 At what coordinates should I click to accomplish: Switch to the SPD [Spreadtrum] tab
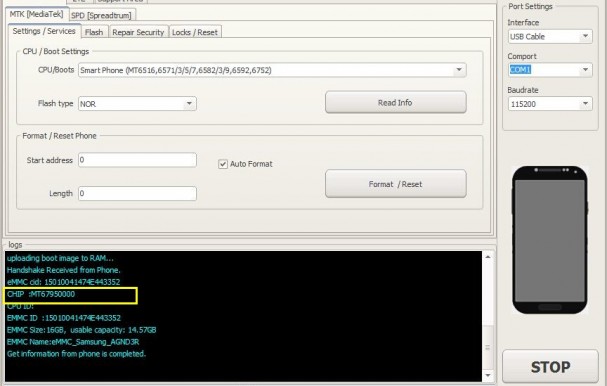point(101,15)
